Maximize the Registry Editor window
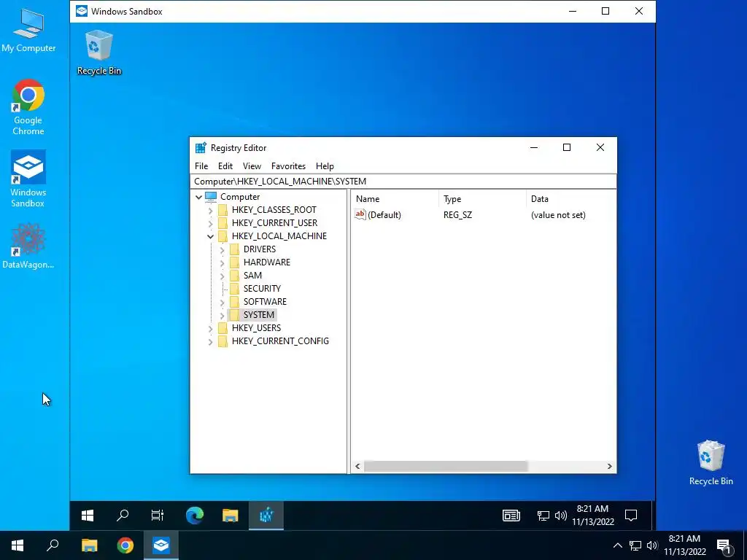The image size is (747, 560). coord(567,147)
